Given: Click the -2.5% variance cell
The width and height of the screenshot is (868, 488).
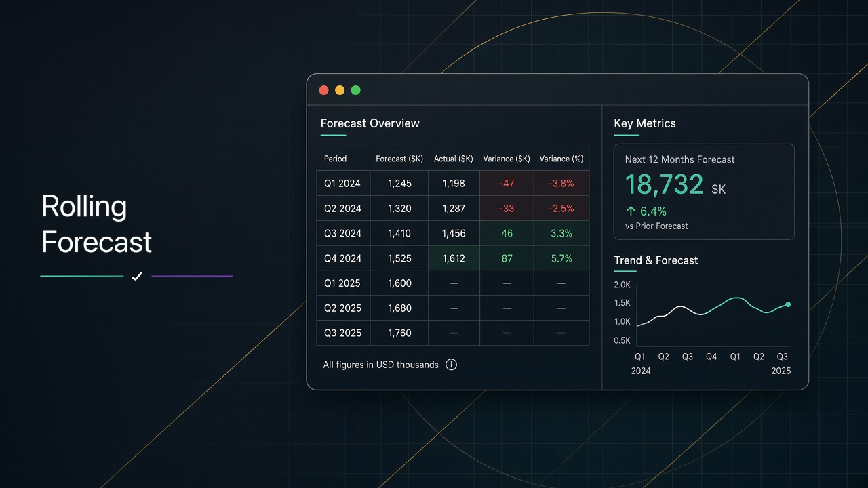Looking at the screenshot, I should (x=561, y=208).
